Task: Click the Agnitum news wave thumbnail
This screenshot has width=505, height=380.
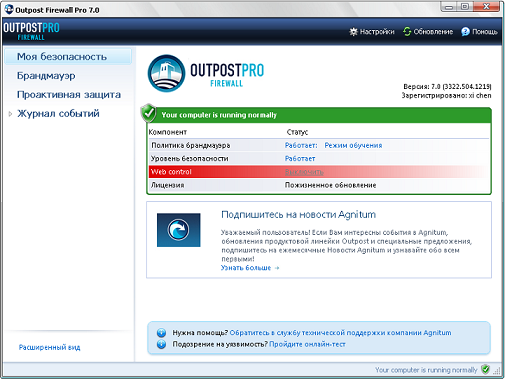Action: tap(179, 230)
